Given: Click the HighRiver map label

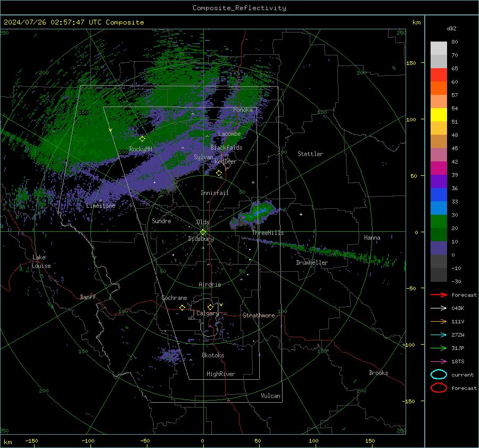Looking at the screenshot, I should [x=221, y=374].
